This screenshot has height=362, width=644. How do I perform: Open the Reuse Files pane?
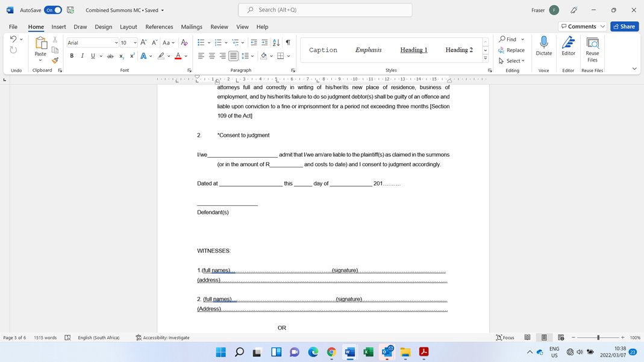tap(592, 49)
